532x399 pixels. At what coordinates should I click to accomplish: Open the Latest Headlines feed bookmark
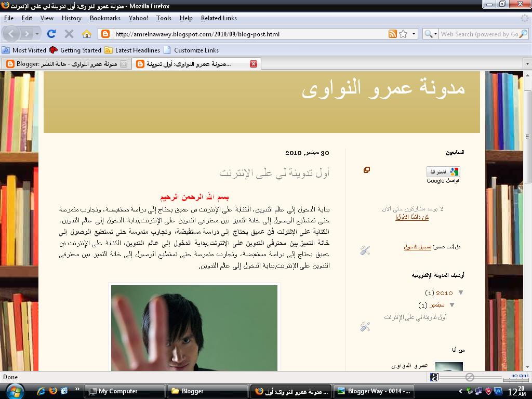tap(132, 50)
